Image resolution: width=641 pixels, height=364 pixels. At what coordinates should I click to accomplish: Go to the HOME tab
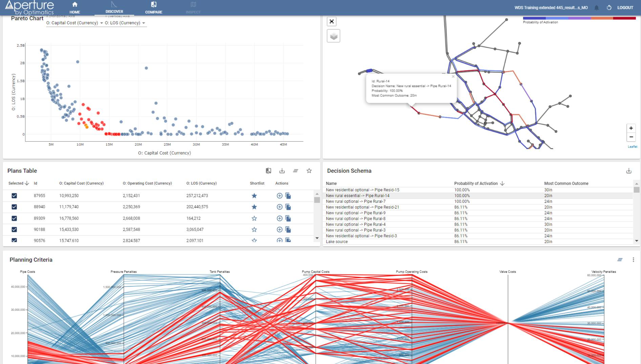coord(75,8)
